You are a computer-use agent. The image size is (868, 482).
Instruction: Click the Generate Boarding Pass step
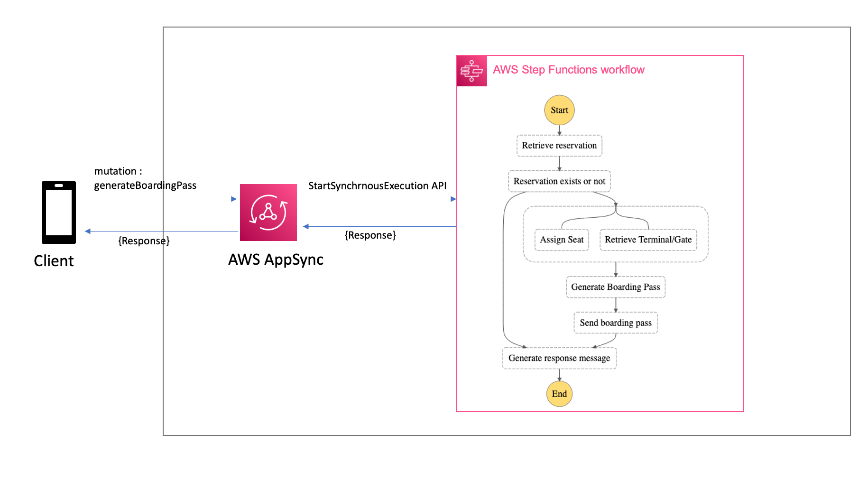coord(615,287)
